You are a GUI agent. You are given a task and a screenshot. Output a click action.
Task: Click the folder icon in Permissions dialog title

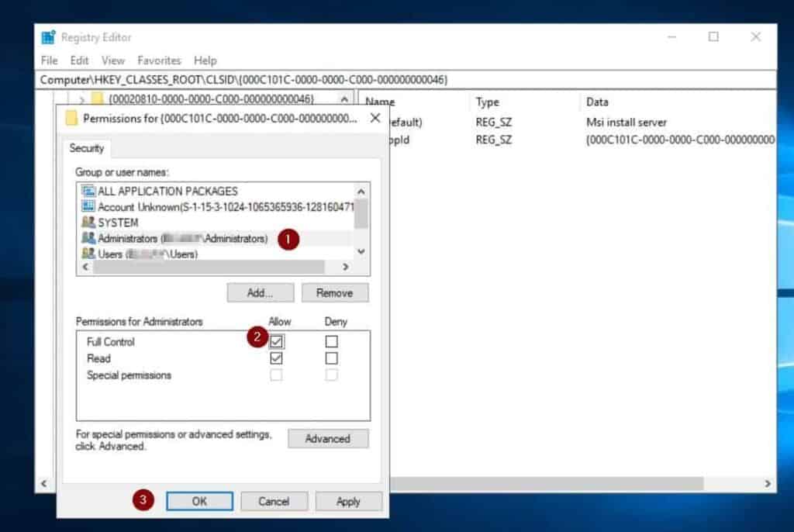click(71, 119)
